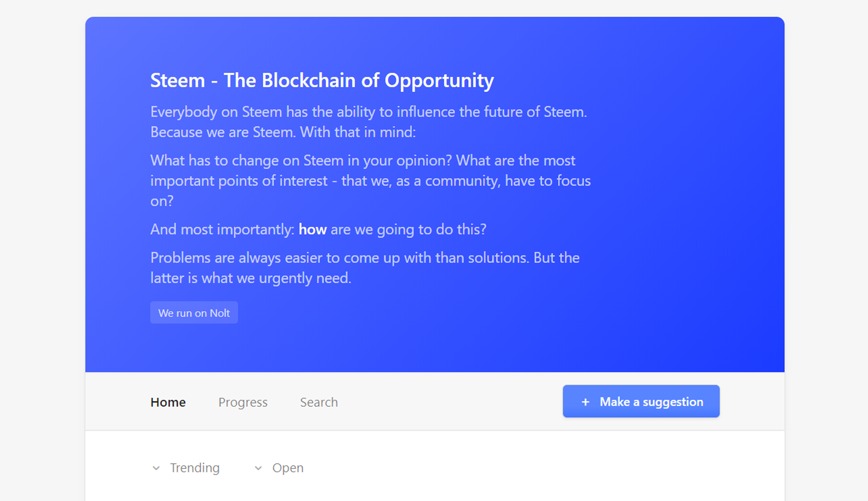Image resolution: width=868 pixels, height=501 pixels.
Task: Click the paragraph starting What has to change
Action: coord(370,181)
